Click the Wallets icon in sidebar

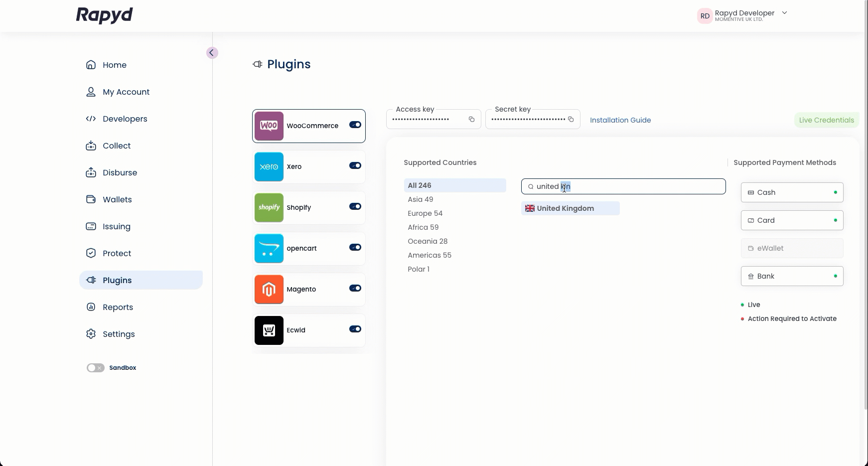tap(91, 199)
